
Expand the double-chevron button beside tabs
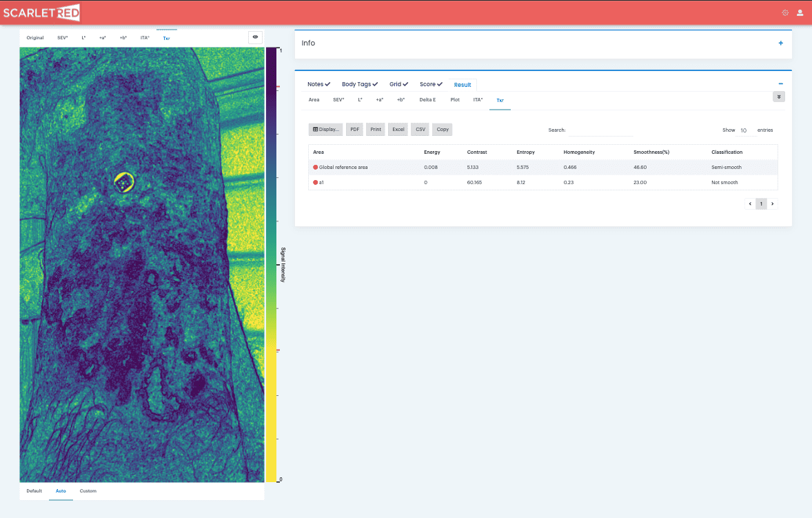click(x=778, y=97)
